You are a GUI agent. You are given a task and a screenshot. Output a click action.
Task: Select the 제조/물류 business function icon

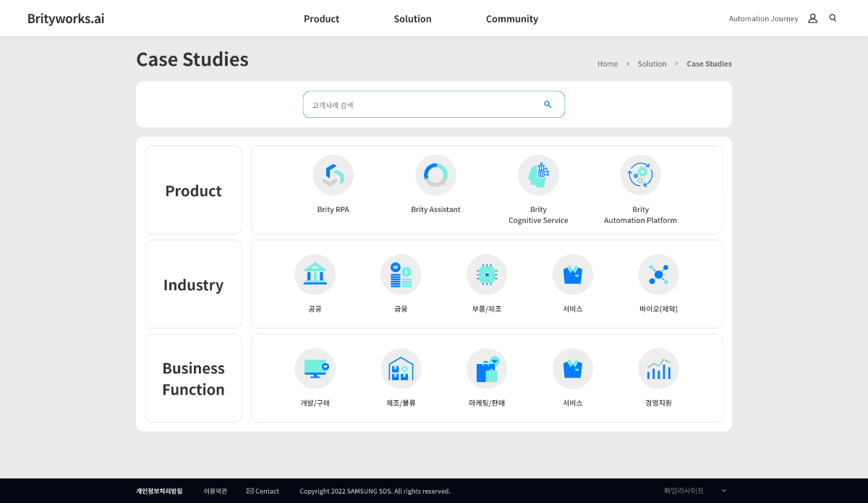pos(401,368)
